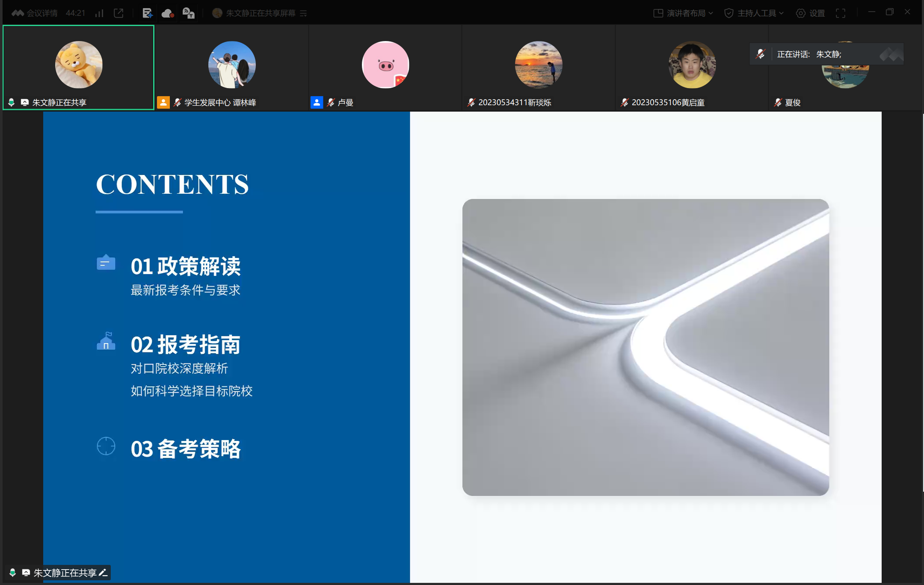Enter fullscreen mode with fullscreen icon

[x=841, y=13]
